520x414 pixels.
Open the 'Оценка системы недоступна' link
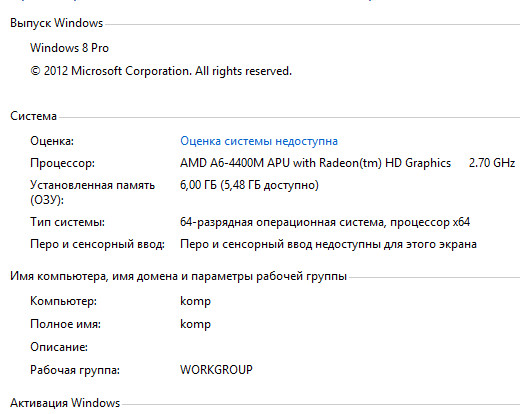[259, 141]
